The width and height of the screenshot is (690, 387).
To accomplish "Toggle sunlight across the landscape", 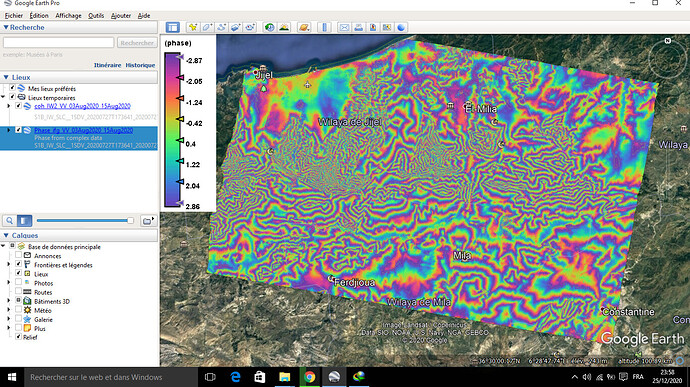I will [x=284, y=27].
